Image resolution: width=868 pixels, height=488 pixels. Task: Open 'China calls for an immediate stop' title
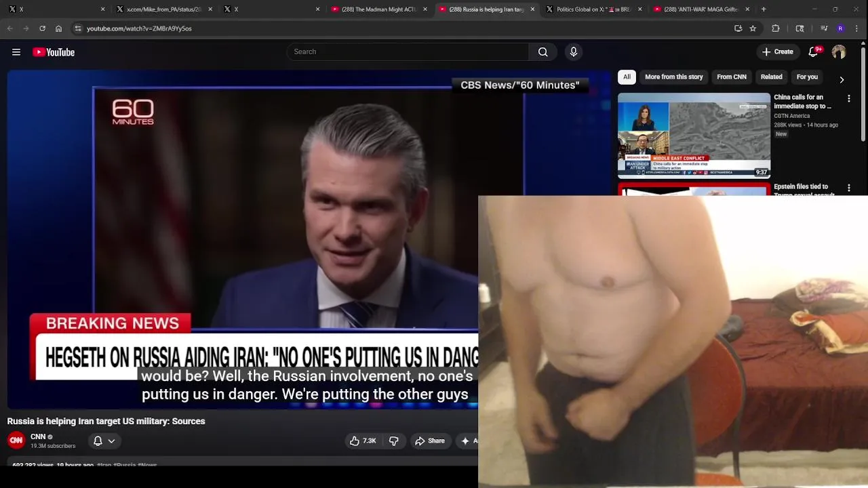[x=803, y=102]
